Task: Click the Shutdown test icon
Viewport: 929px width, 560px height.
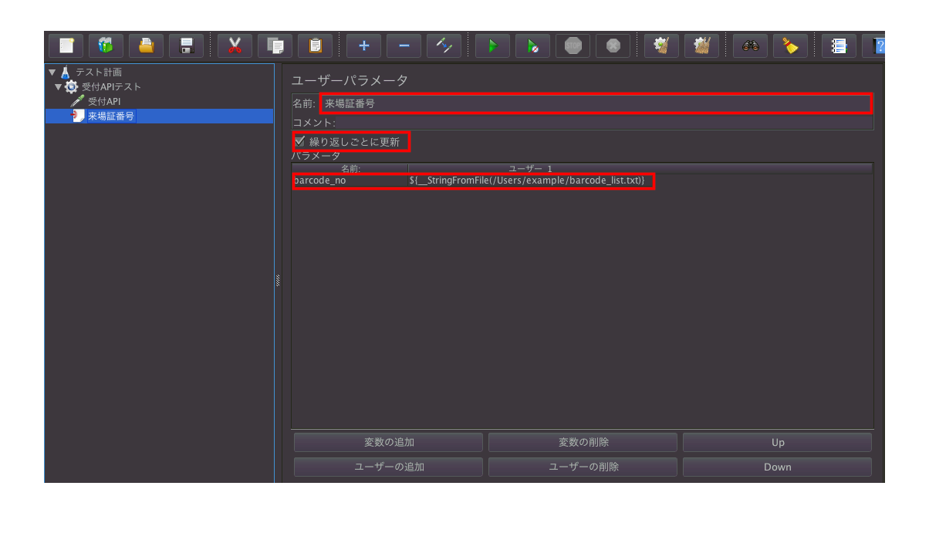Action: [x=613, y=46]
